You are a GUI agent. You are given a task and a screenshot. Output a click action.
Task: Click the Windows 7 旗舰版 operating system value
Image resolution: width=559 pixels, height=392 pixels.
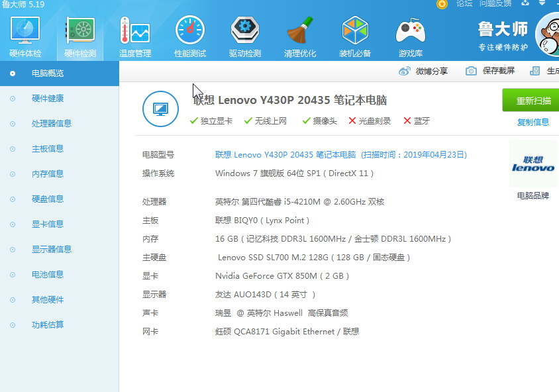click(x=294, y=173)
